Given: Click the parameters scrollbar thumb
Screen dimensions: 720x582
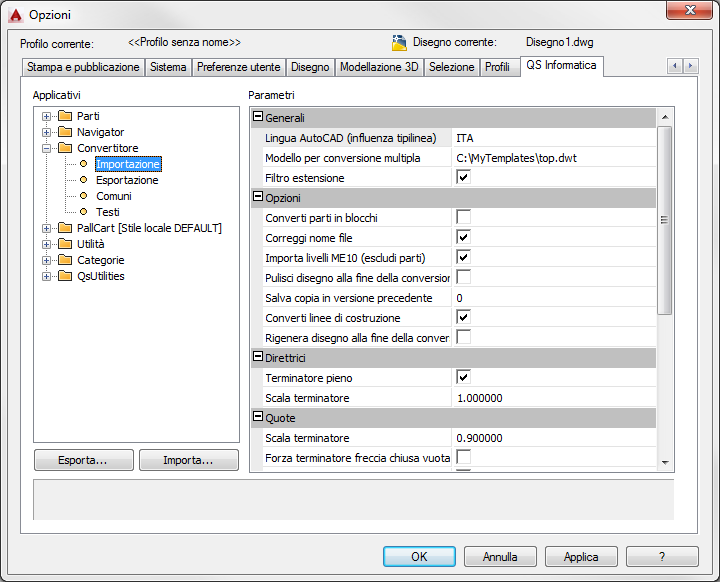Looking at the screenshot, I should [664, 220].
